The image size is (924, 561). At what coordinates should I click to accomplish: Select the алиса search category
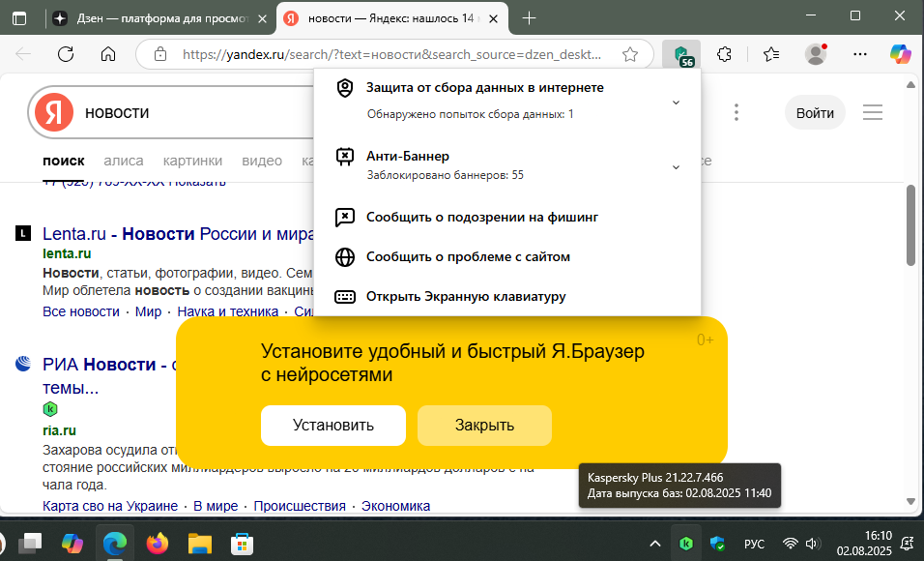(124, 161)
